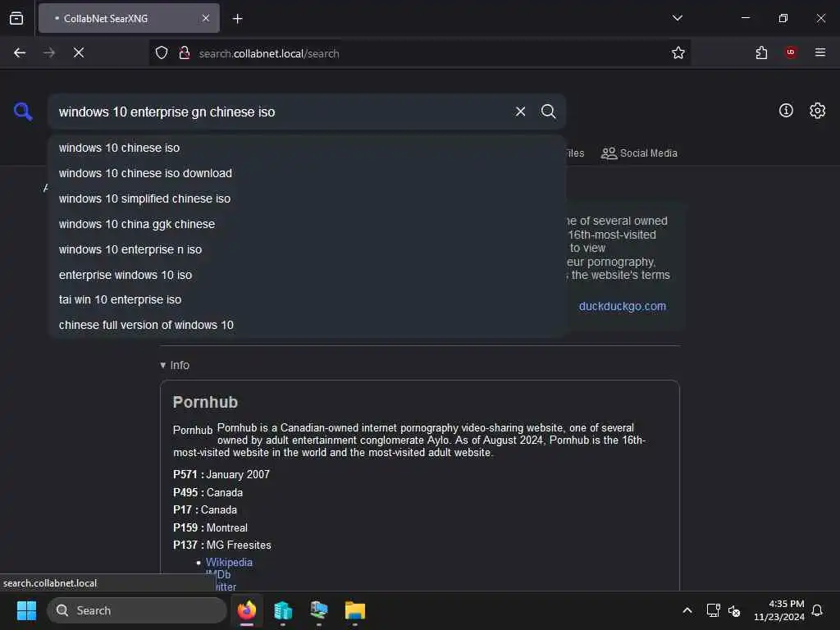This screenshot has height=630, width=840.
Task: Choose suggestion "windows 10 simplified chinese iso"
Action: pos(307,199)
